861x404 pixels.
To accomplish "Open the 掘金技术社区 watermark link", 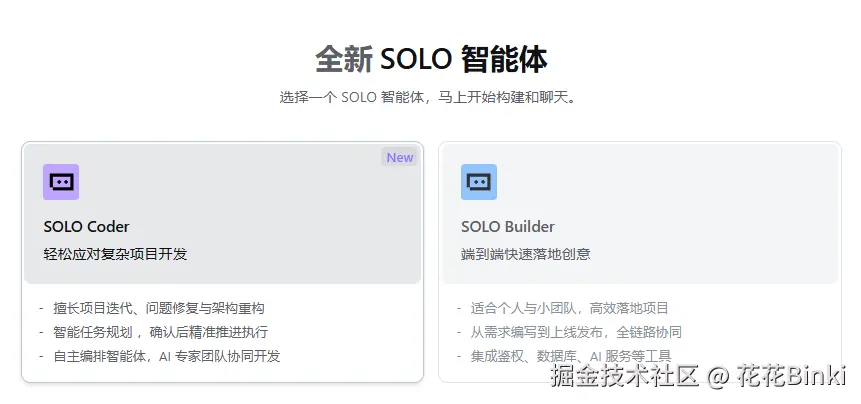I will 624,377.
